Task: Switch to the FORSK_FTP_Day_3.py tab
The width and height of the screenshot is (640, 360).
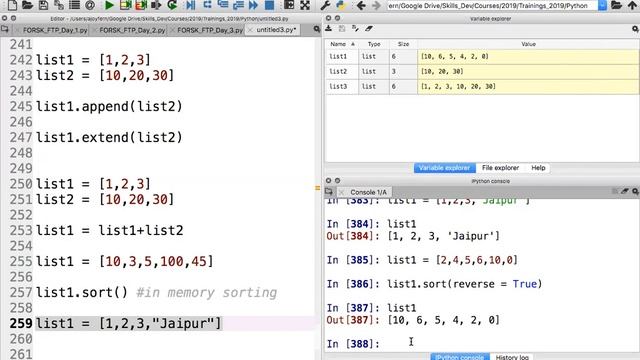Action: tap(210, 30)
